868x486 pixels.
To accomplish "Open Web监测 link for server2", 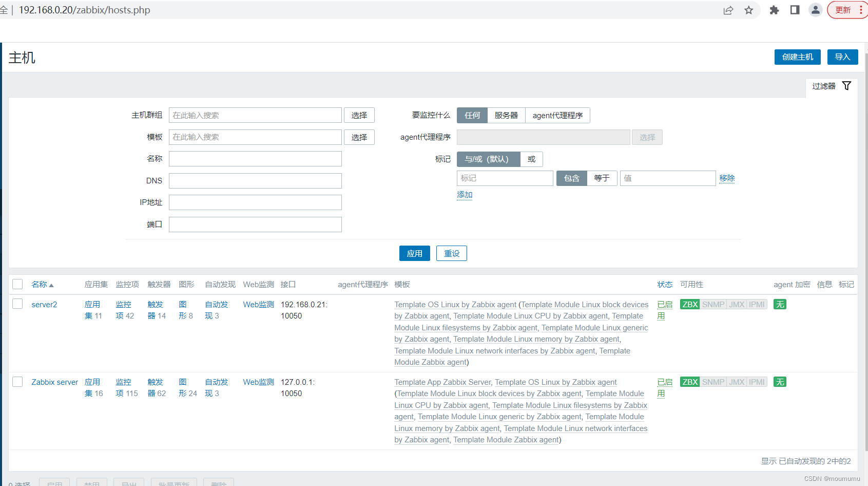I will click(x=258, y=304).
